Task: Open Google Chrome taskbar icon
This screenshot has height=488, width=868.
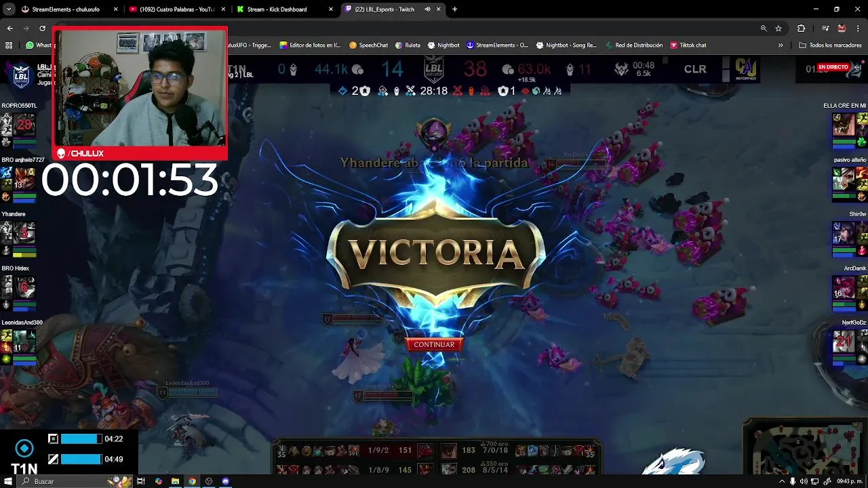Action: (x=192, y=481)
